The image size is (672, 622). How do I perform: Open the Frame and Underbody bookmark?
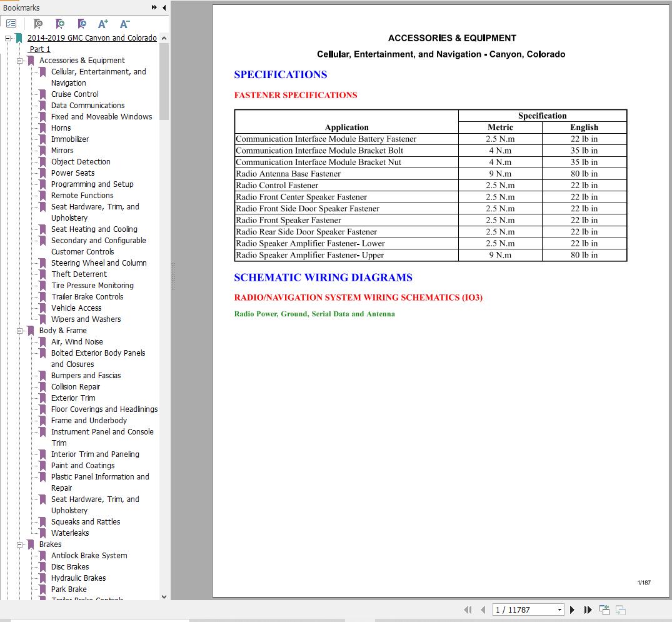[x=89, y=421]
